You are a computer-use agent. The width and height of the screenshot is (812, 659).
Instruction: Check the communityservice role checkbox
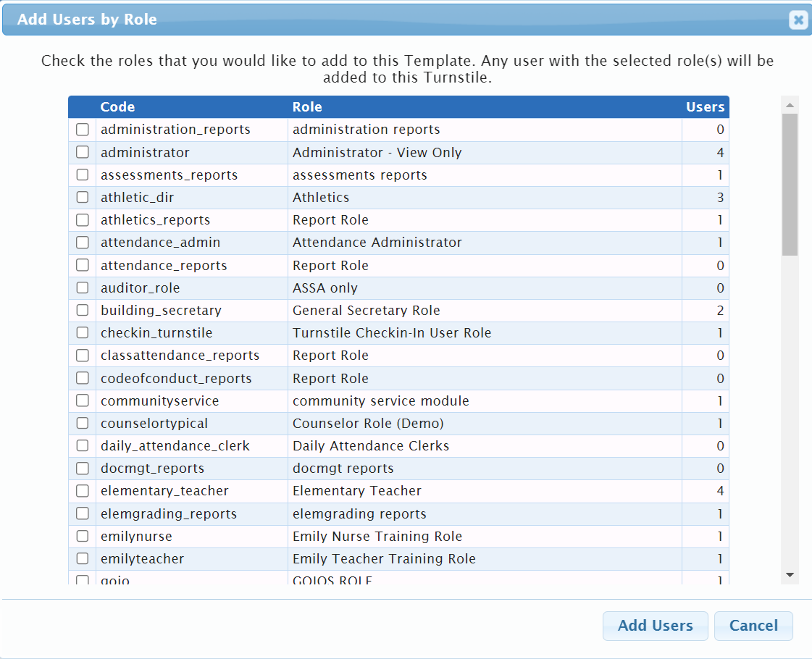[x=83, y=400]
